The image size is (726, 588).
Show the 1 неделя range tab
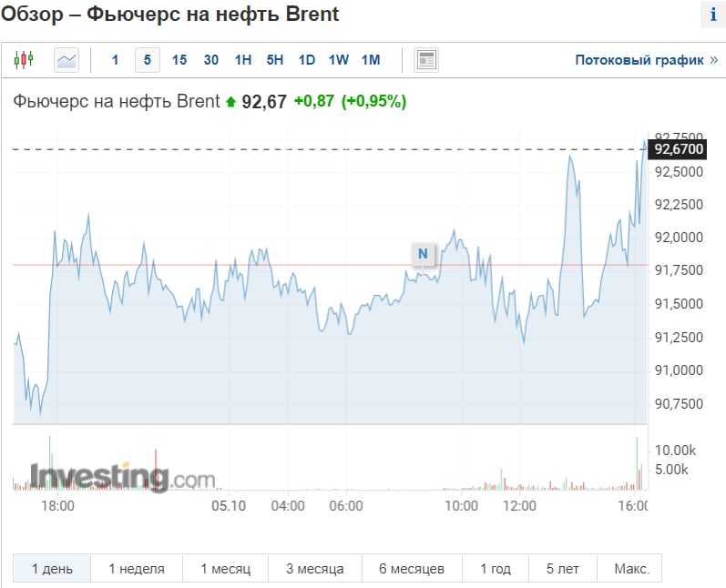137,569
